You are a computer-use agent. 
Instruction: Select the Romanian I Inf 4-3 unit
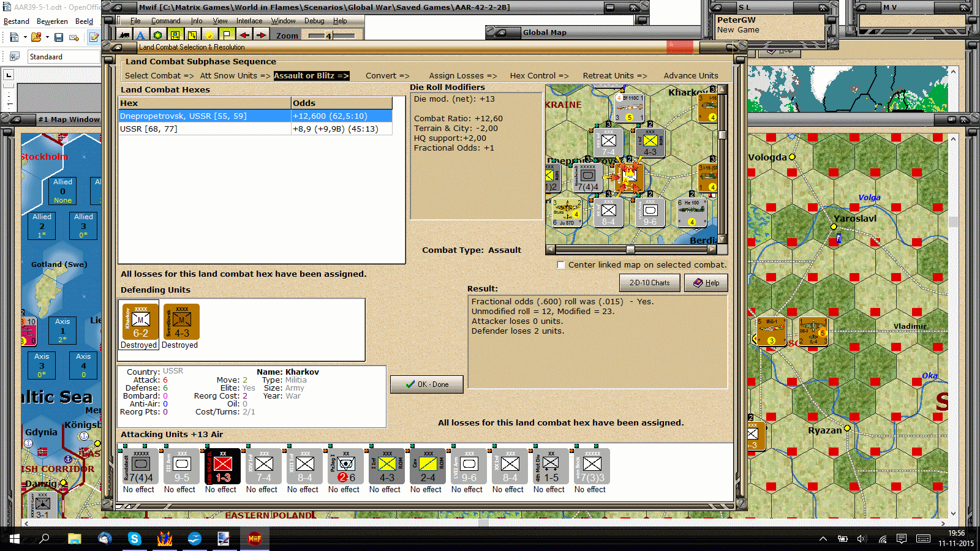point(386,467)
